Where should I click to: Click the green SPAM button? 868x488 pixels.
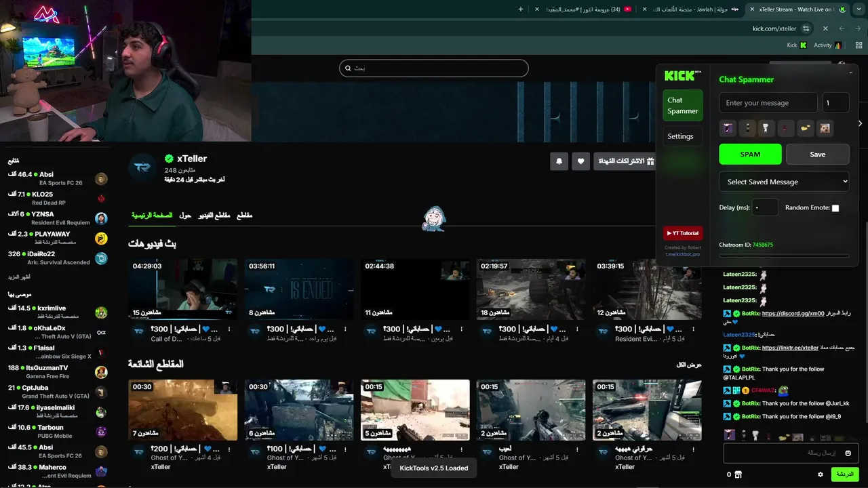(750, 154)
